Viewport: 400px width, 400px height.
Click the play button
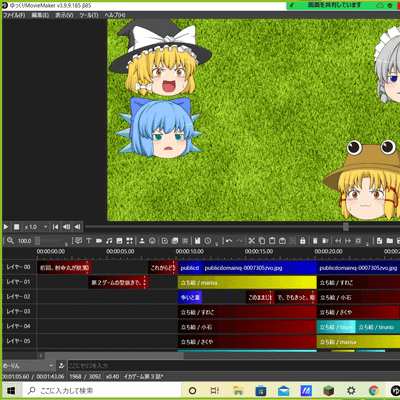click(6, 227)
